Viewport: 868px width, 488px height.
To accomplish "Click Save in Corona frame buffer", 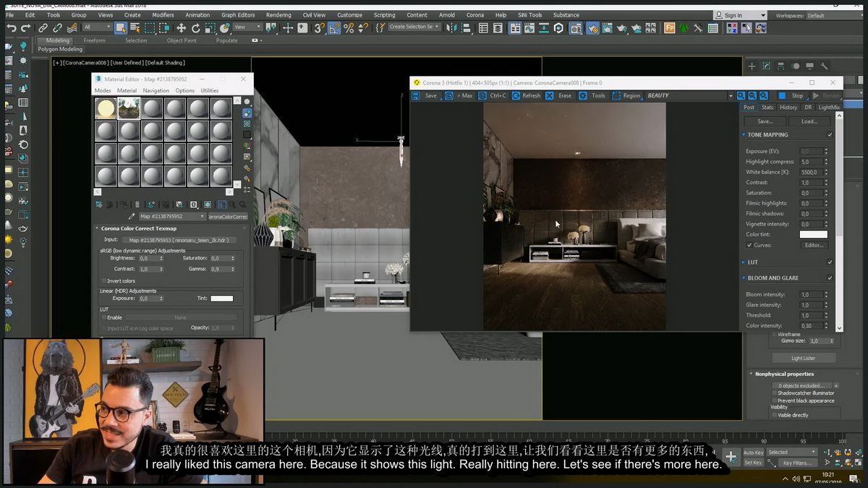I will tap(425, 95).
